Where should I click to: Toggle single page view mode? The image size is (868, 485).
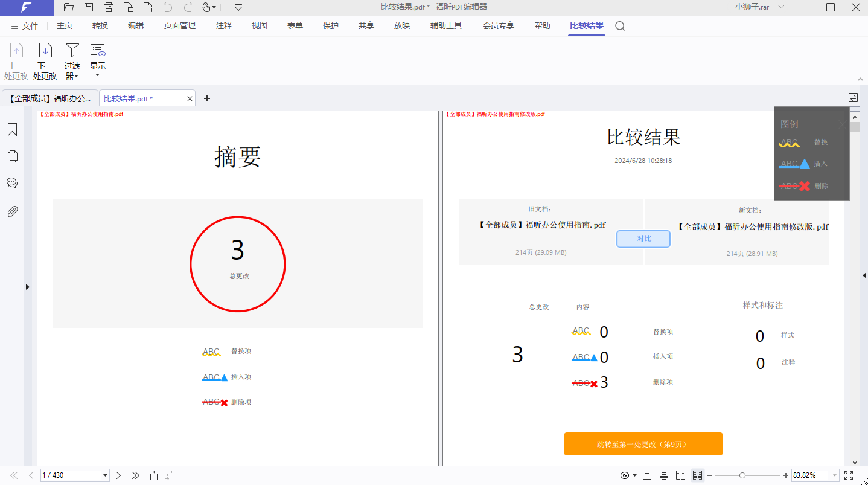[647, 475]
